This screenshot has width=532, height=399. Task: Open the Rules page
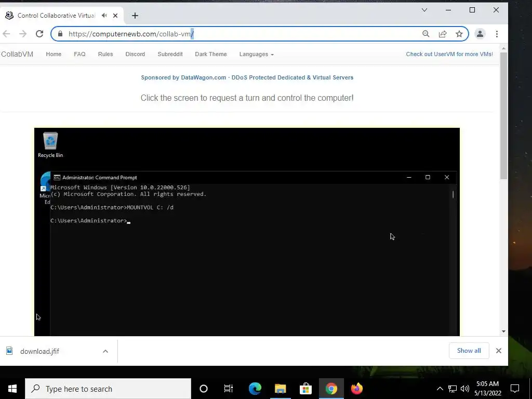105,54
